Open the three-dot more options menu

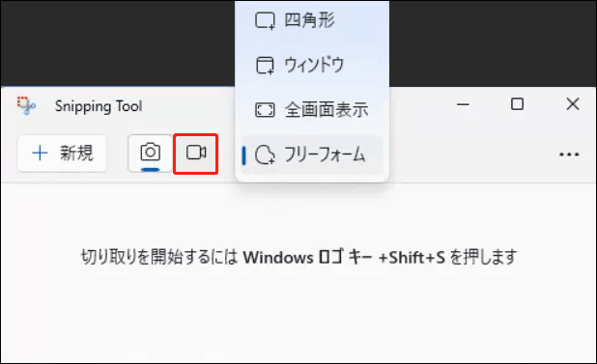coord(569,154)
